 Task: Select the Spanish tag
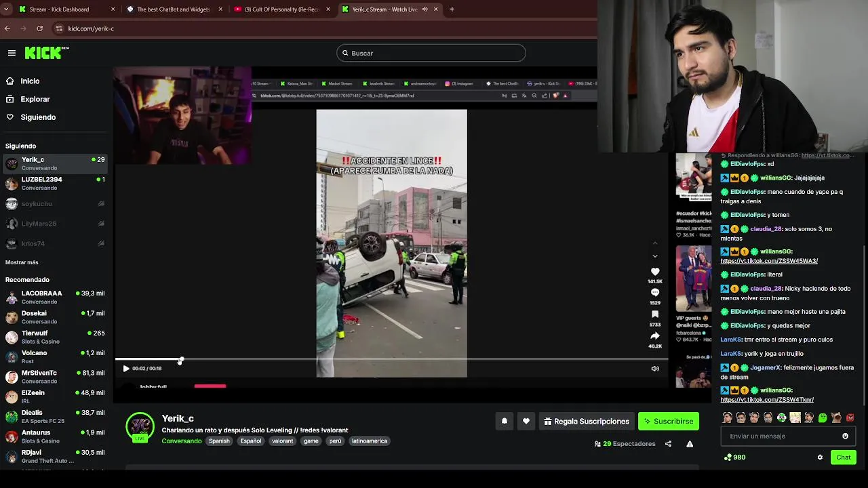(x=219, y=441)
